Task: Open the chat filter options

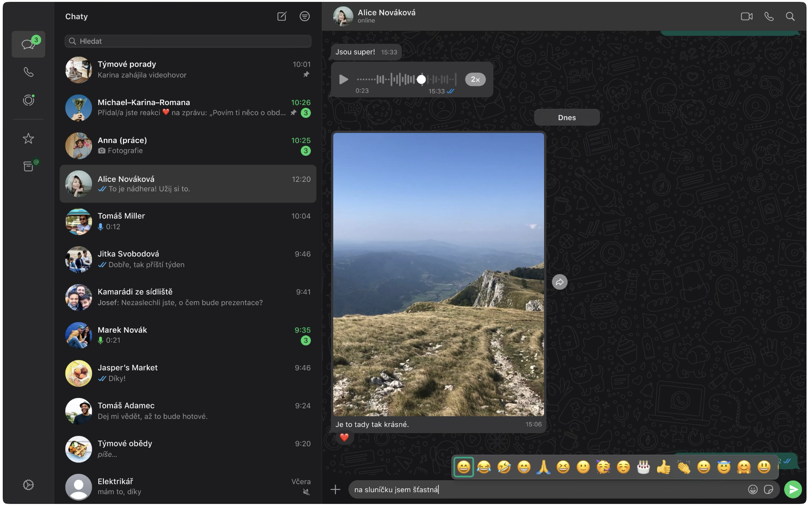Action: pos(305,16)
